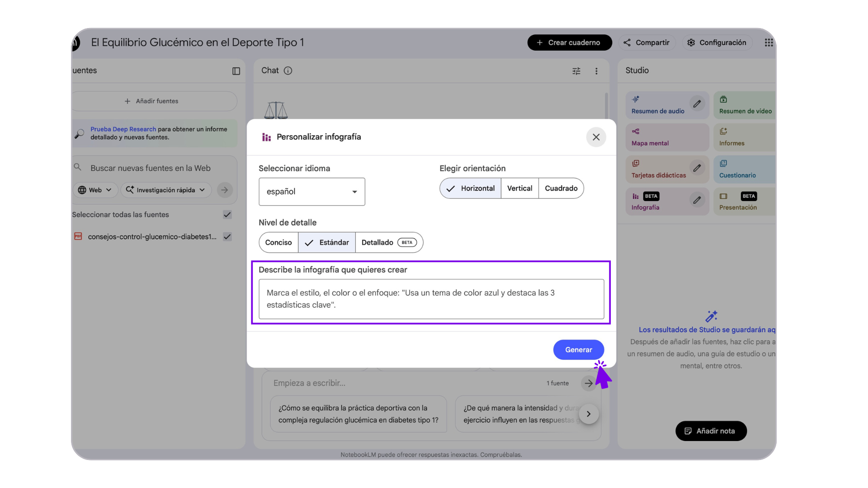Click the edit pencil on Resumen de audio
The image size is (868, 488).
tap(697, 104)
